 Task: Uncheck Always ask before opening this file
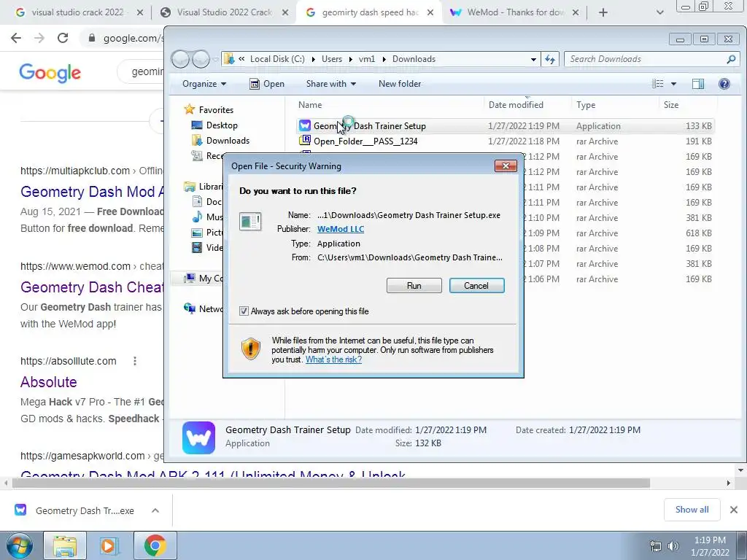[244, 311]
